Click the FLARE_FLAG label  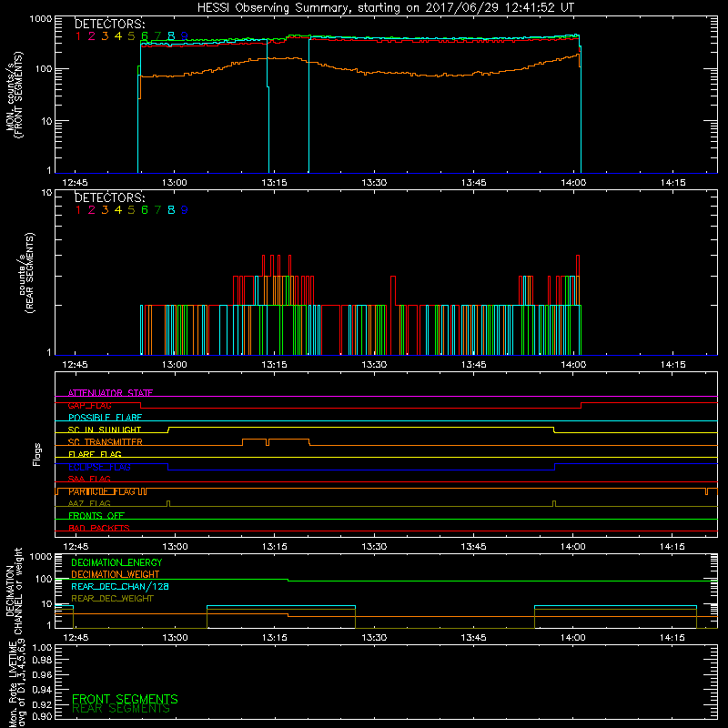click(x=95, y=454)
